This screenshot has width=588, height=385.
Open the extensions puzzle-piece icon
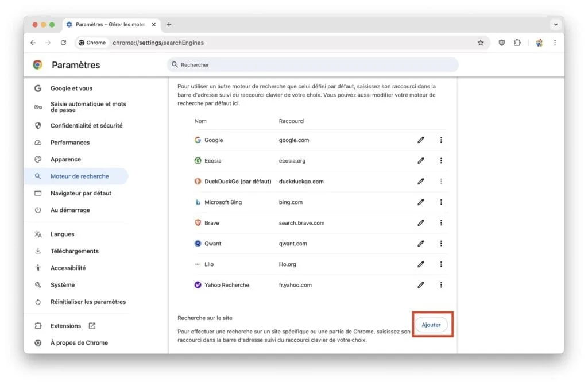[517, 43]
